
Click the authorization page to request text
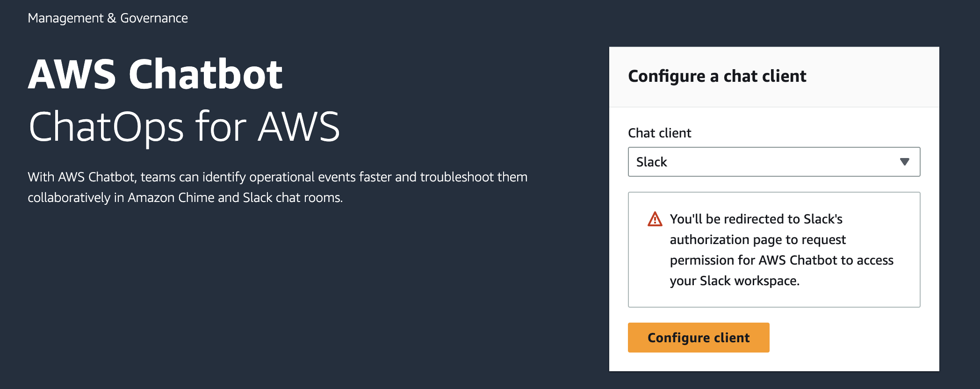coord(757,239)
